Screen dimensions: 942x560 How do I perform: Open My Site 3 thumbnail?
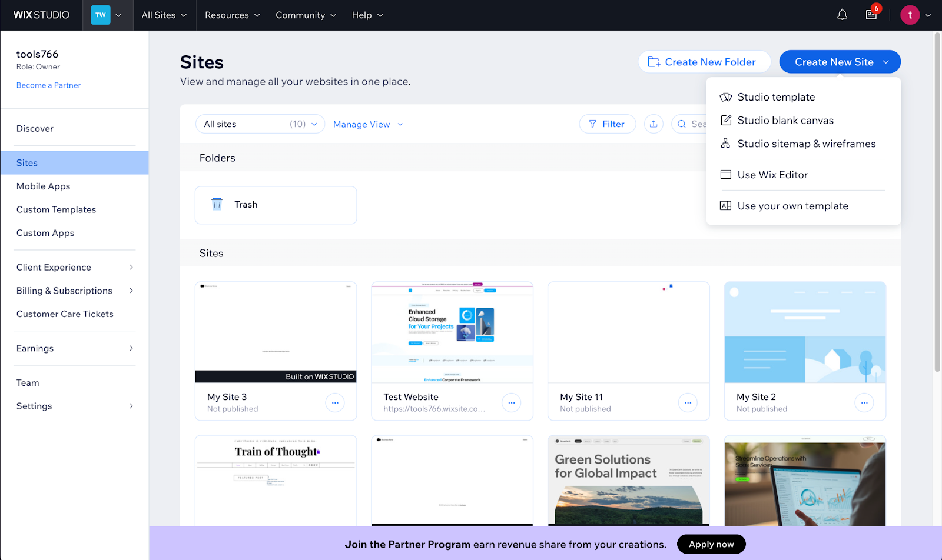(276, 332)
